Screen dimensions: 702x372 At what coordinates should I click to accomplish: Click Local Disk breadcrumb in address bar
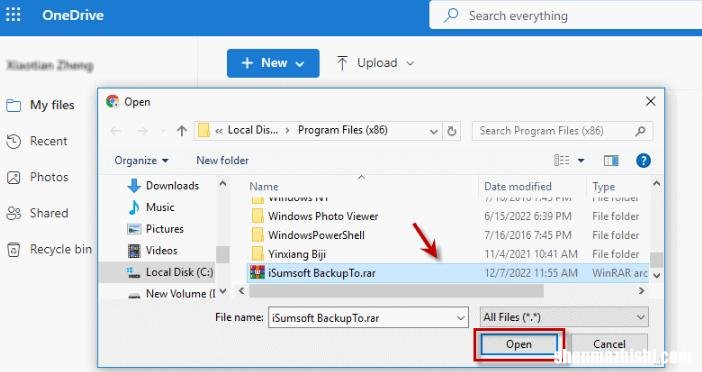pyautogui.click(x=253, y=130)
